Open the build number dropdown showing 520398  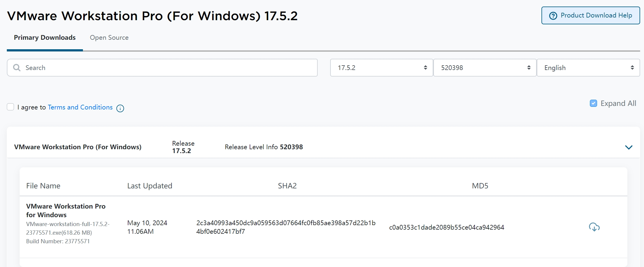pos(484,68)
